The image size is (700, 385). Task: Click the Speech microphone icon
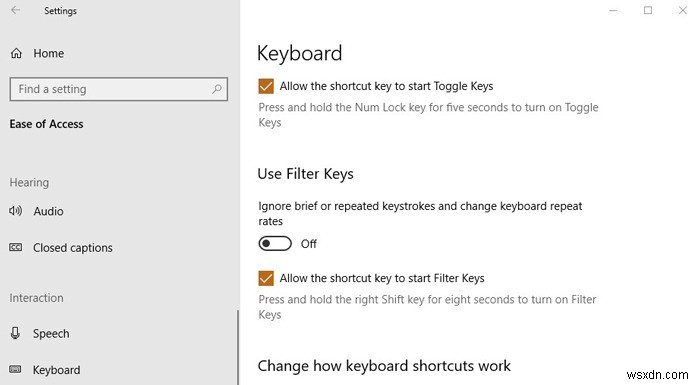click(16, 333)
